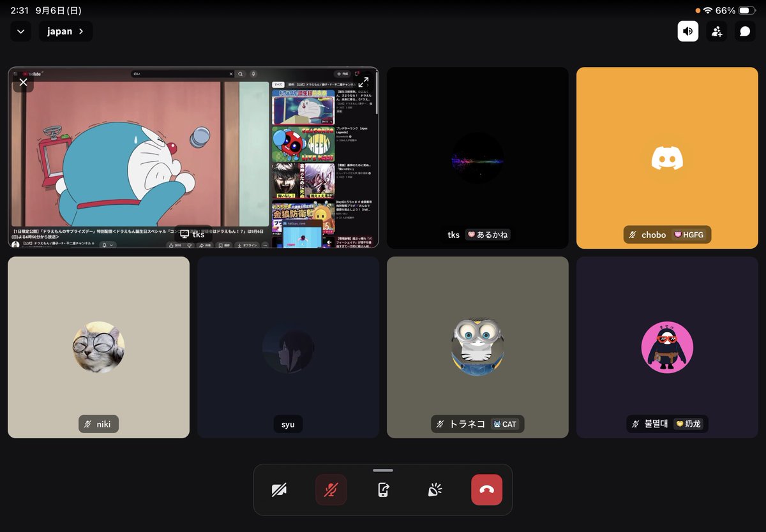
Task: Select syu's dark avatar
Action: (288, 348)
